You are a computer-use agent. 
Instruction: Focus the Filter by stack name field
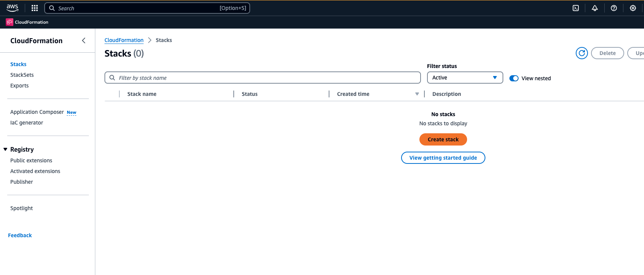coord(262,78)
